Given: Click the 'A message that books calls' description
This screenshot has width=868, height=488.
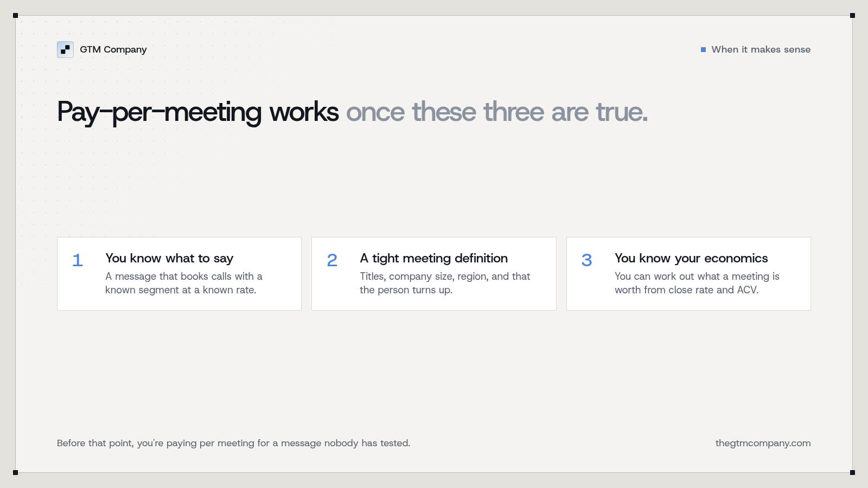Looking at the screenshot, I should coord(184,283).
